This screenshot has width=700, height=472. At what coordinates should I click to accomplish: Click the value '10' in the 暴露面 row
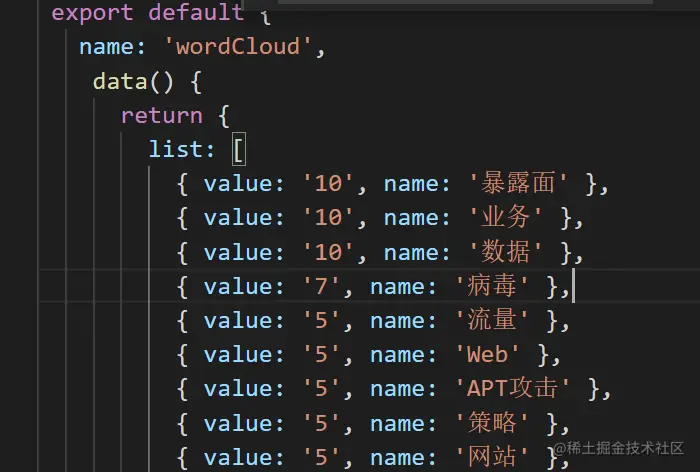click(329, 184)
